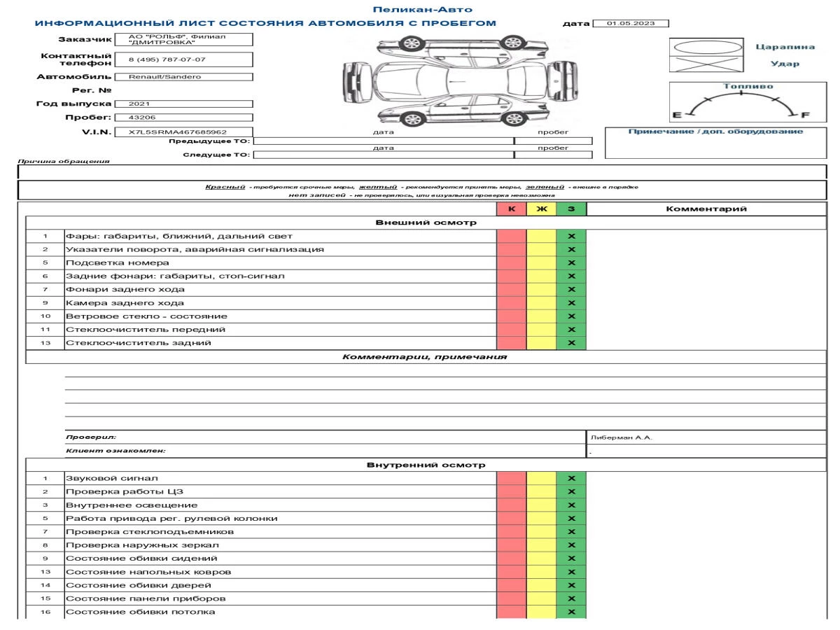
Task: Toggle green mark for Камера заднего хода
Action: coord(571,303)
